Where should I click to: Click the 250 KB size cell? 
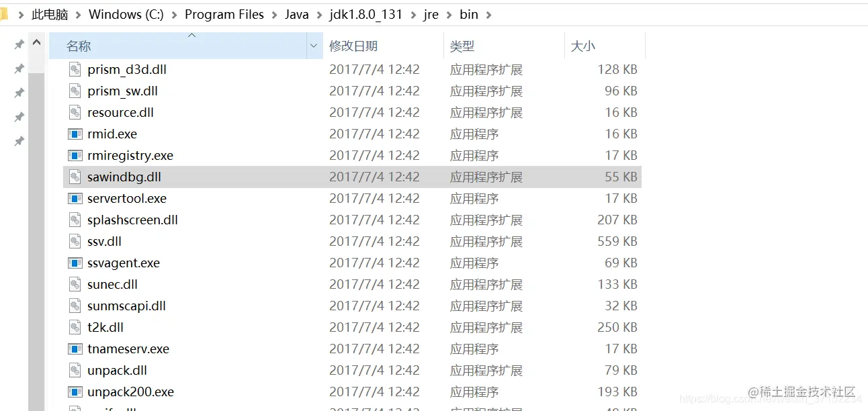pyautogui.click(x=617, y=327)
